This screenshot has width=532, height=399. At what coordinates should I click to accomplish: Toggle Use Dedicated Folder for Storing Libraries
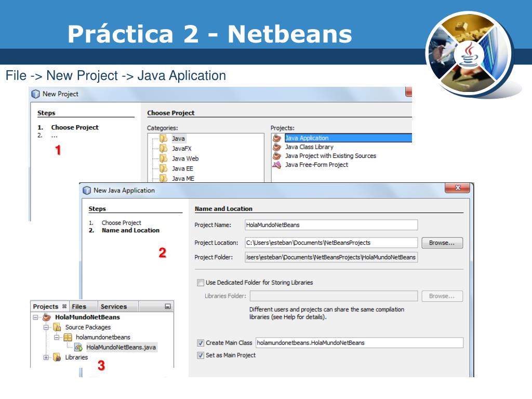(x=201, y=283)
